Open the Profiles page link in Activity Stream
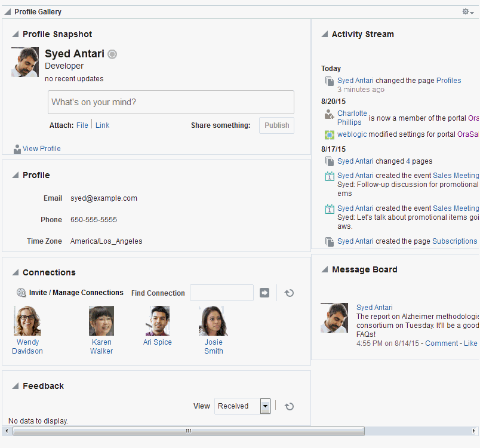 click(x=448, y=81)
